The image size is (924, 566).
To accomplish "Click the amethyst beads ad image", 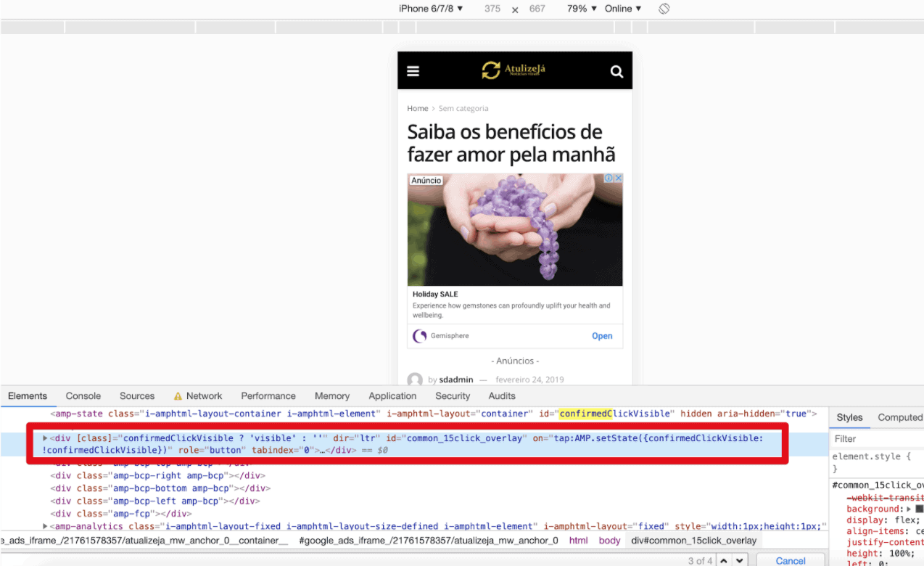I will pyautogui.click(x=515, y=229).
